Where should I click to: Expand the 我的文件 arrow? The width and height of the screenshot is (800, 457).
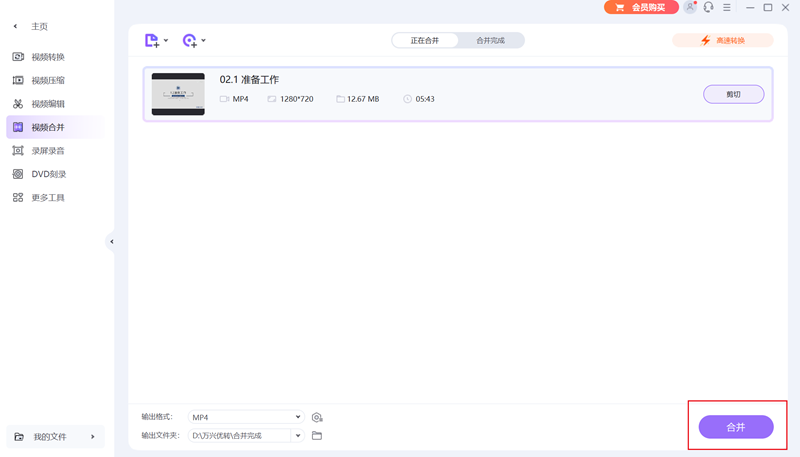[92, 437]
